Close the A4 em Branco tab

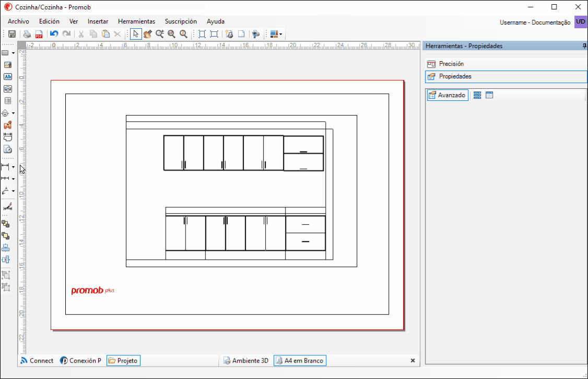pyautogui.click(x=413, y=361)
